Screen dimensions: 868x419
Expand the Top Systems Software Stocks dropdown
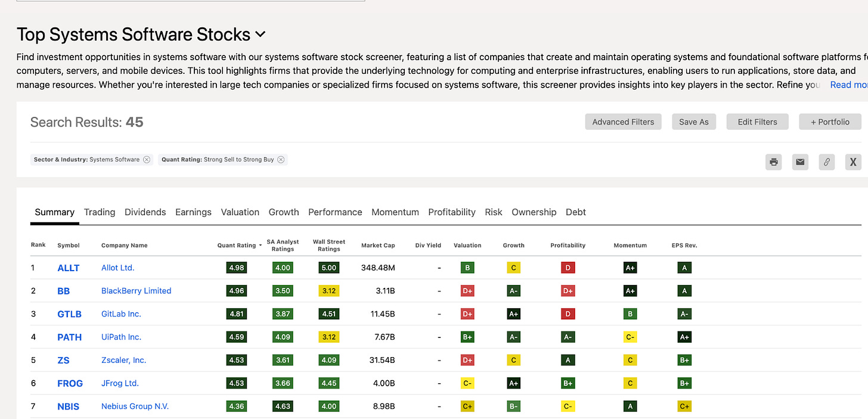pos(261,35)
